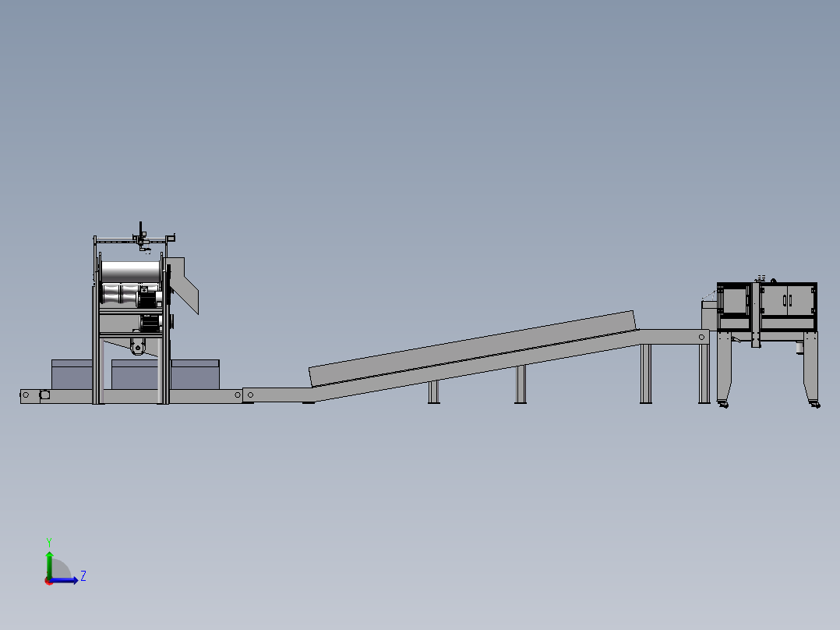This screenshot has width=840, height=630.
Task: Select the lower black motor beneath the drum
Action: [150, 322]
